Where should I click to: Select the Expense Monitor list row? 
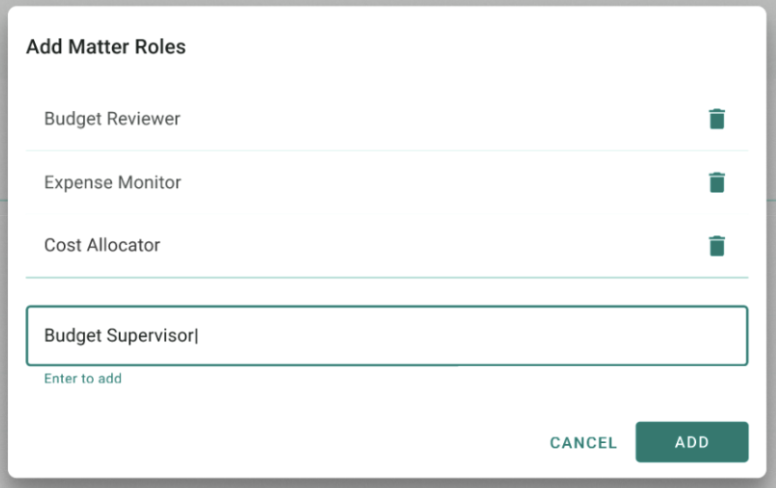tap(387, 182)
